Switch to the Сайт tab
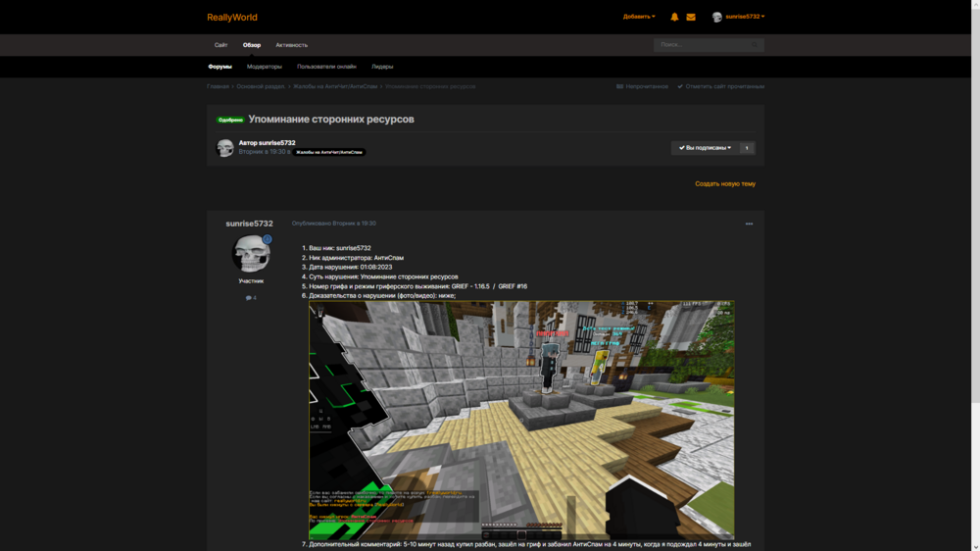 [x=220, y=45]
